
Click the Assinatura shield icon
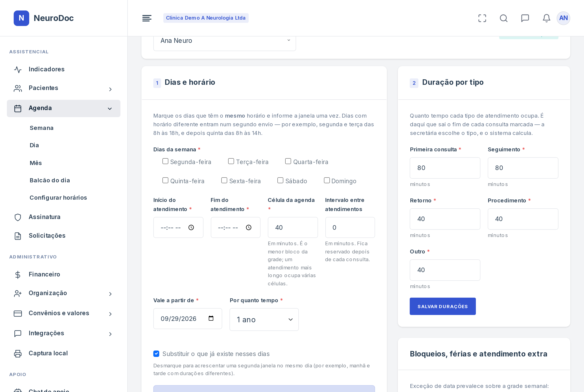pyautogui.click(x=18, y=217)
